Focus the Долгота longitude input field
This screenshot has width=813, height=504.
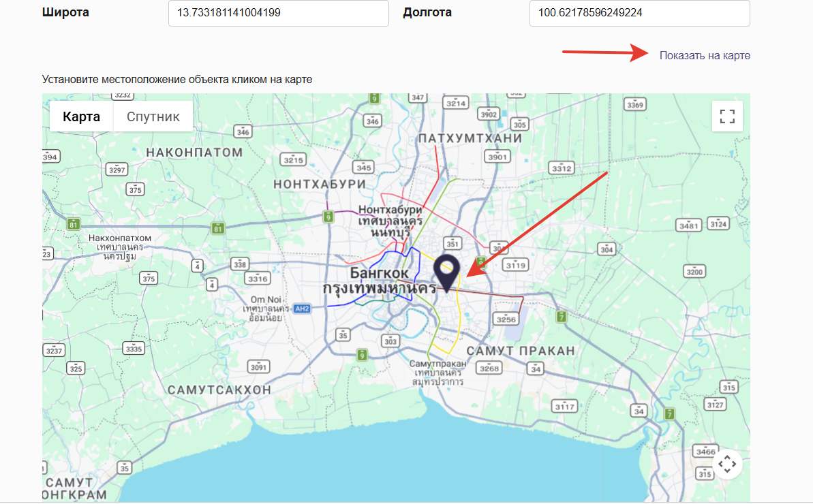point(639,13)
